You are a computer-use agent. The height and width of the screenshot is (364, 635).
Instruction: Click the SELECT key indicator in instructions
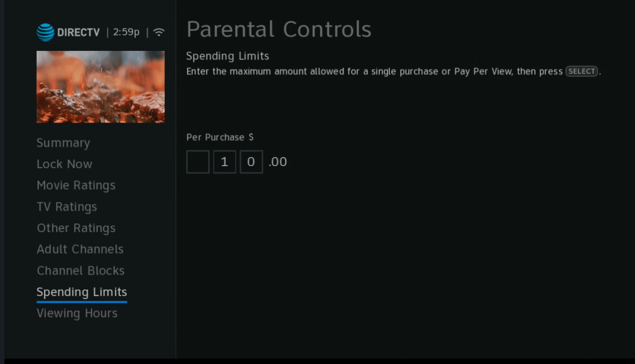(581, 71)
